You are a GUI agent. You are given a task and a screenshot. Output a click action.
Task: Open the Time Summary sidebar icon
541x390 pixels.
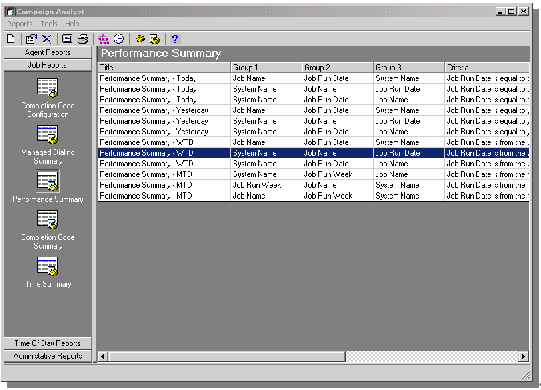click(48, 266)
